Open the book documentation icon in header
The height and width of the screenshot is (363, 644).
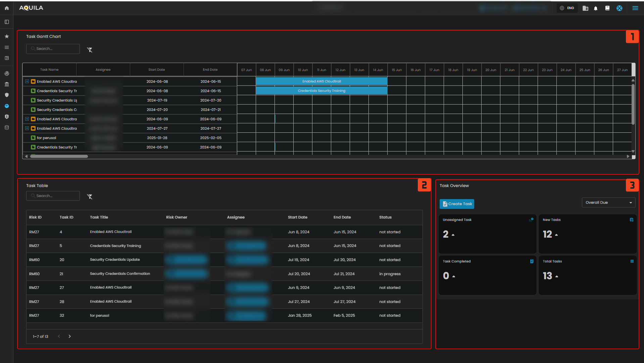pos(607,8)
